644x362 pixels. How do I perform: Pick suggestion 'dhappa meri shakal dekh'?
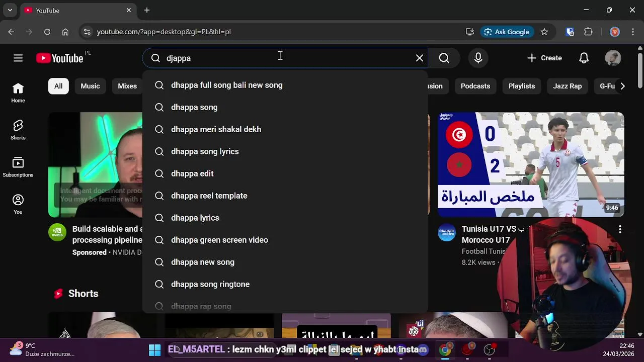click(285, 129)
